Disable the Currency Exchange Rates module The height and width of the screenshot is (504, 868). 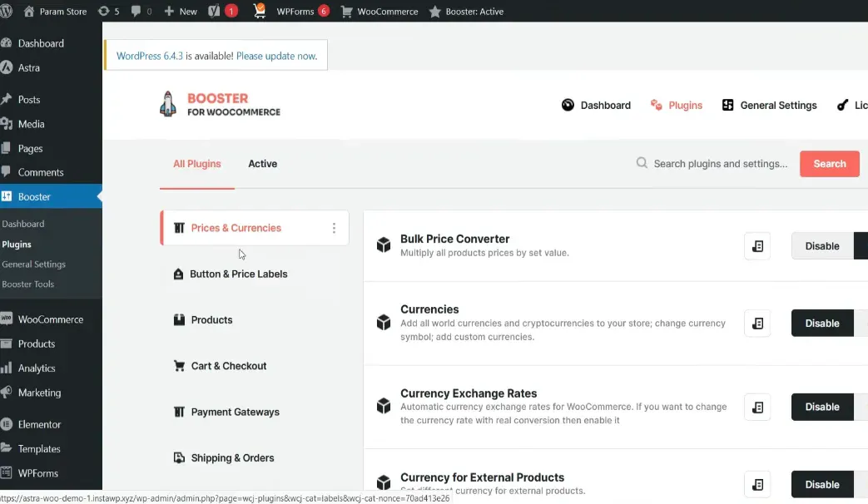pos(821,407)
